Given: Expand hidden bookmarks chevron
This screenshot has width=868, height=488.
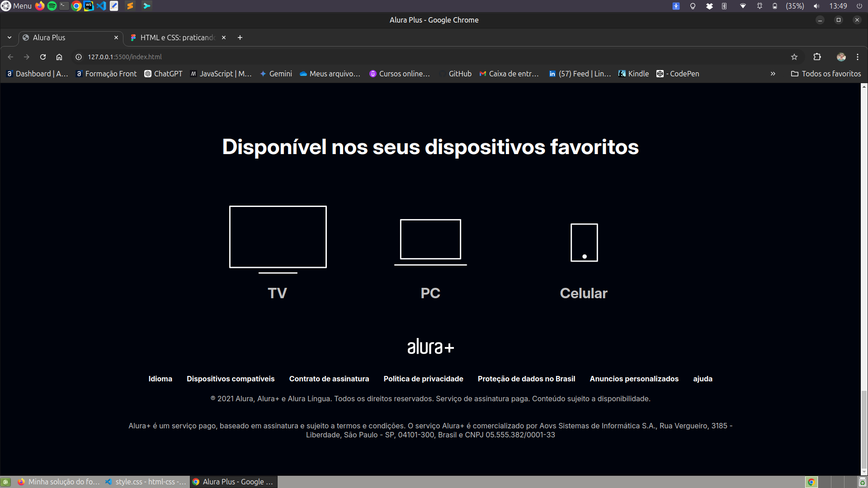Looking at the screenshot, I should (773, 74).
